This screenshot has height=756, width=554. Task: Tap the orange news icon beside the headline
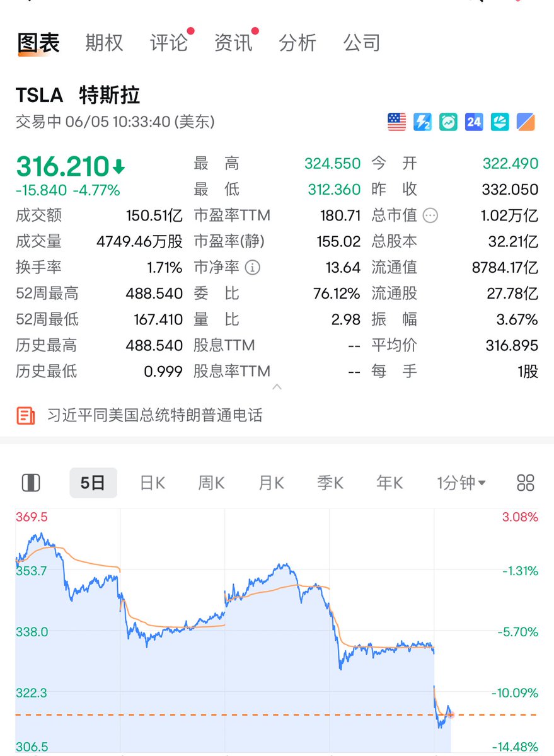tap(25, 415)
